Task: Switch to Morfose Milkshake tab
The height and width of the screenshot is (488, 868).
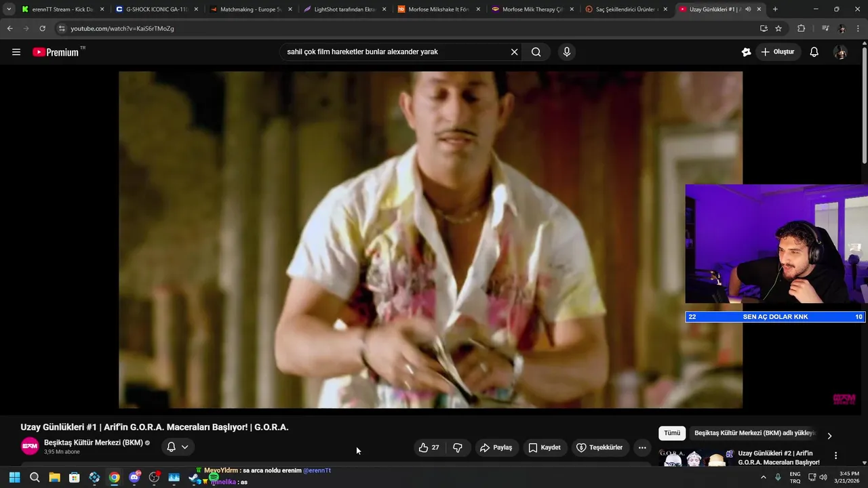Action: pos(439,9)
